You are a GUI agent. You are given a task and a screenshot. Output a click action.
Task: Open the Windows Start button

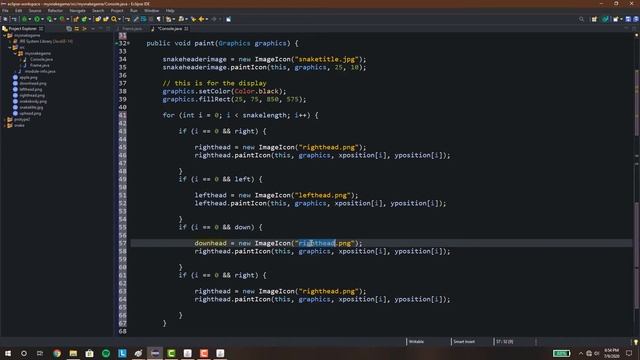(8, 353)
